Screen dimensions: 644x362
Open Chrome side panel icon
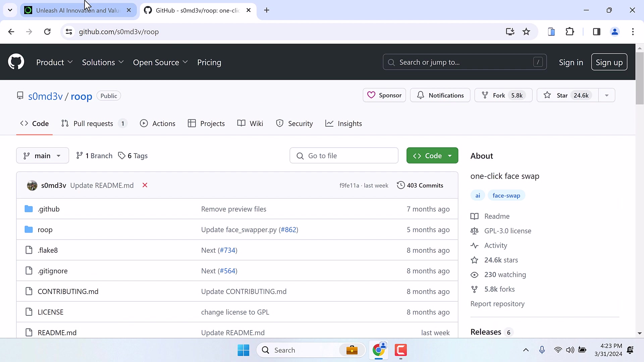click(x=596, y=32)
